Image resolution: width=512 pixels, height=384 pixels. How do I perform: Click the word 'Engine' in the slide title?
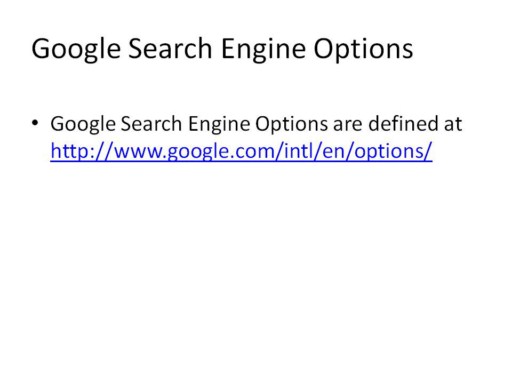[x=263, y=49]
